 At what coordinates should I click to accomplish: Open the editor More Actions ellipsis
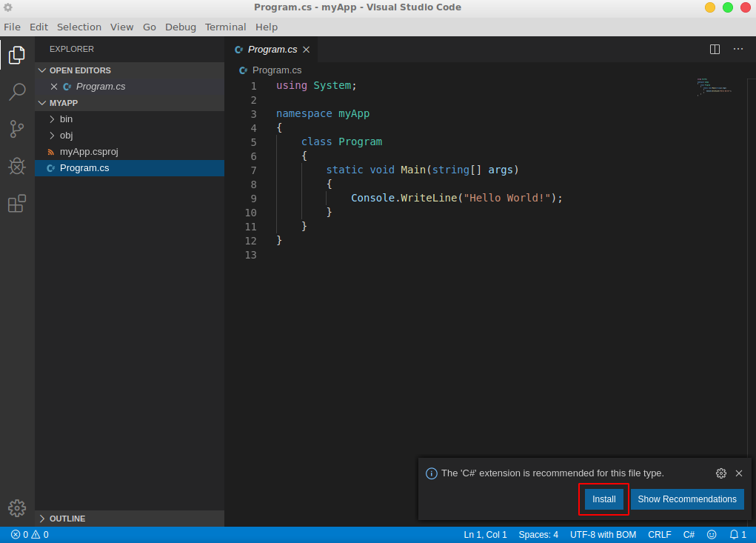point(738,49)
